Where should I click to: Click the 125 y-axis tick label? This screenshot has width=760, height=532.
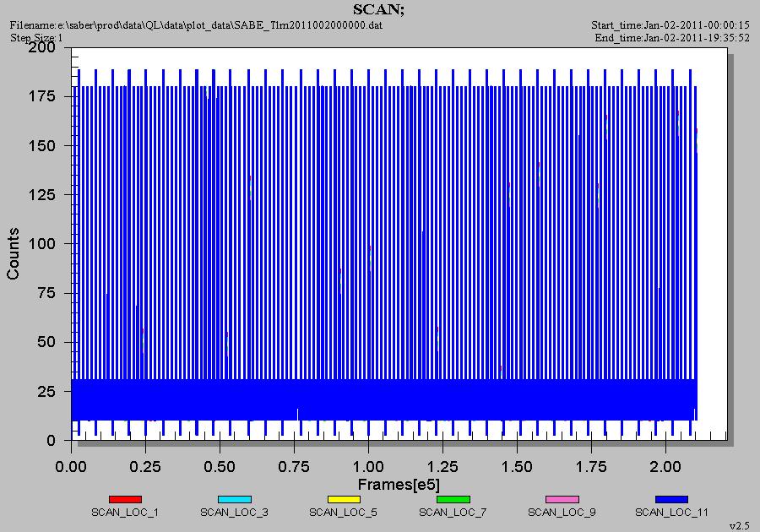pyautogui.click(x=41, y=194)
